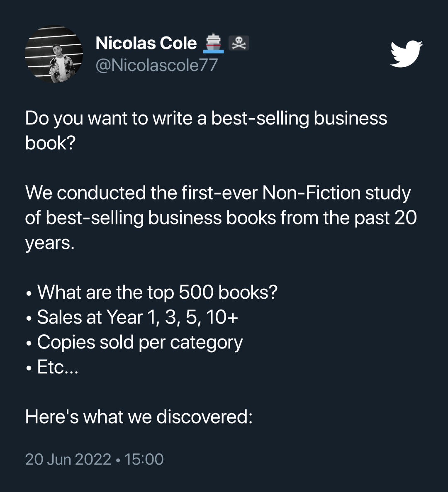Screen dimensions: 448x492
Task: Click the word 'years.'
Action: tap(50, 243)
